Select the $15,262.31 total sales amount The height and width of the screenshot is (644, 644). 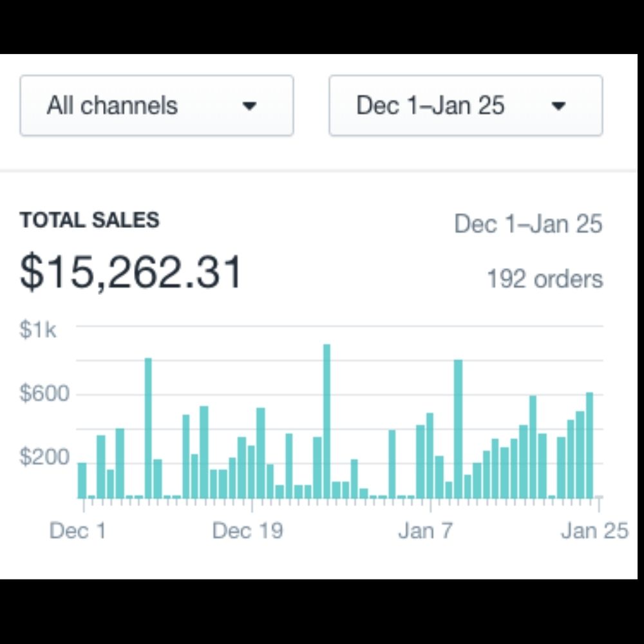tap(131, 272)
